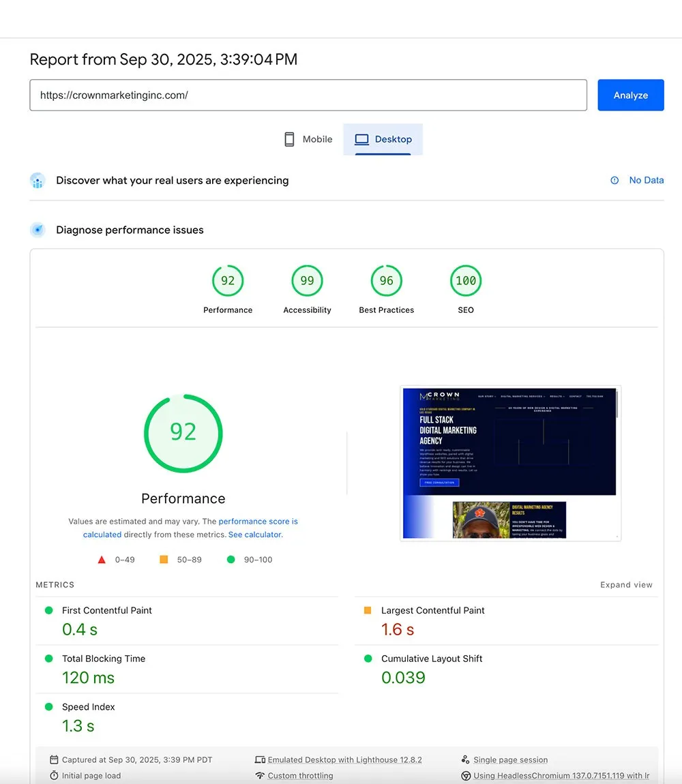
Task: Open the See calculator link
Action: click(x=254, y=534)
